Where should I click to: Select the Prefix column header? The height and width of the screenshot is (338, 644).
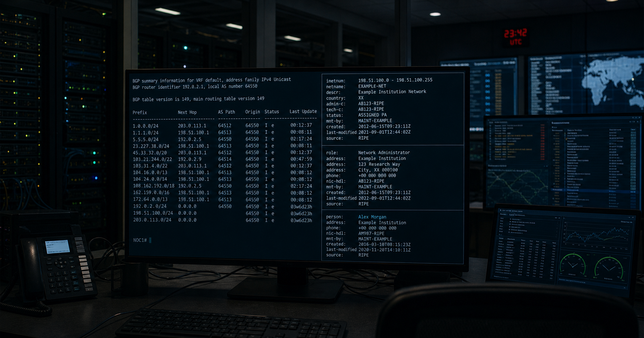[x=140, y=112]
